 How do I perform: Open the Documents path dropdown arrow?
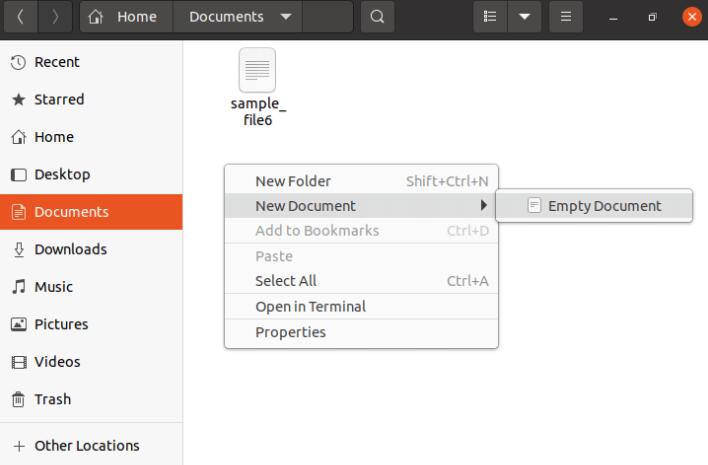(x=286, y=17)
